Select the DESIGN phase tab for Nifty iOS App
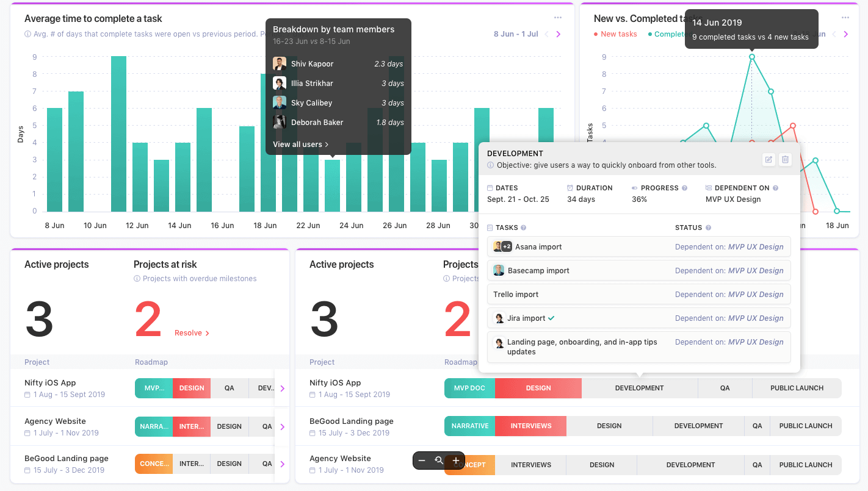This screenshot has width=868, height=491. click(538, 388)
